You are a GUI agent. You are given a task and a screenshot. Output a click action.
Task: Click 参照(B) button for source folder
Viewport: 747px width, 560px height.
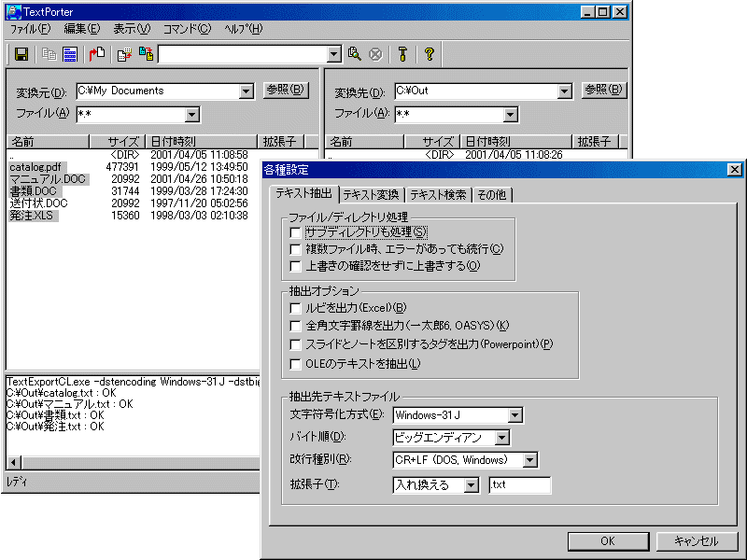pyautogui.click(x=286, y=90)
